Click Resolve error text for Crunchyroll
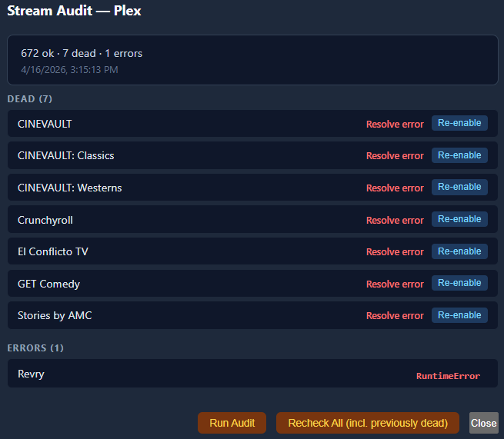Image resolution: width=504 pixels, height=439 pixels. pos(395,220)
